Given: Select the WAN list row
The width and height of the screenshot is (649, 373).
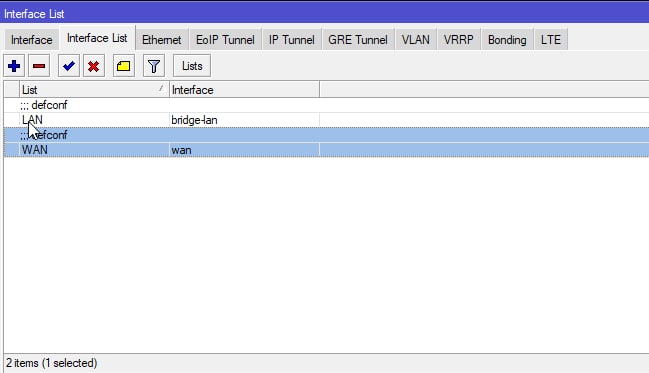Looking at the screenshot, I should (x=326, y=150).
